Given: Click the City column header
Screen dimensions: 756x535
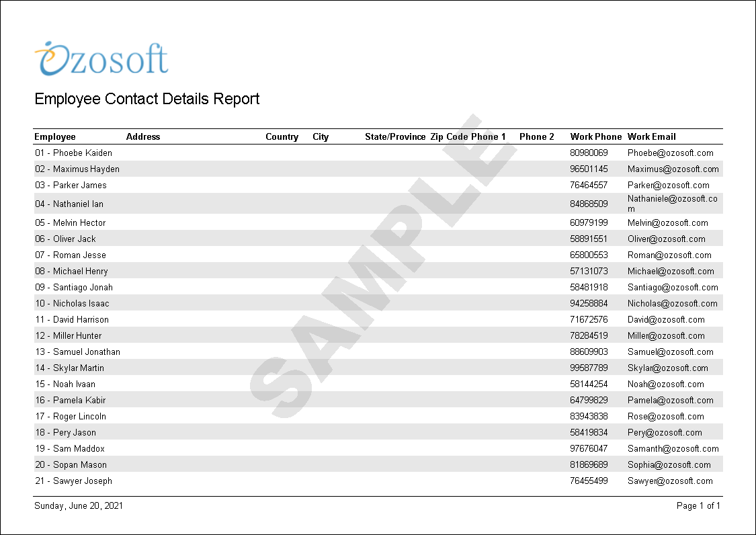Looking at the screenshot, I should pos(321,136).
